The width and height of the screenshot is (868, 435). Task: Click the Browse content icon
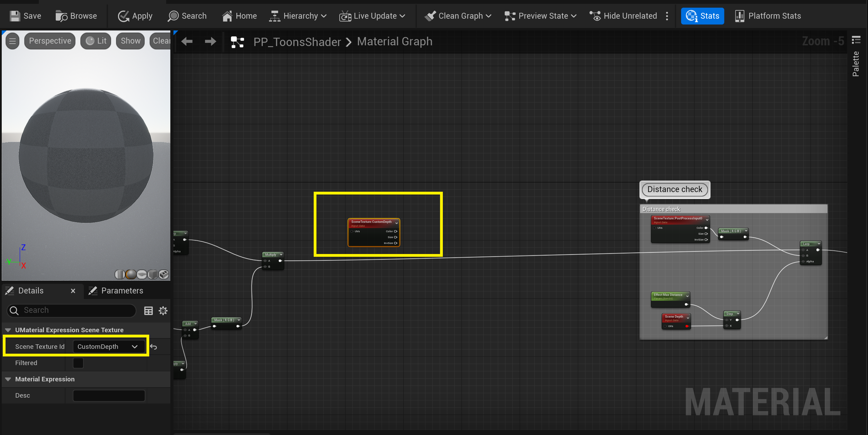tap(61, 16)
